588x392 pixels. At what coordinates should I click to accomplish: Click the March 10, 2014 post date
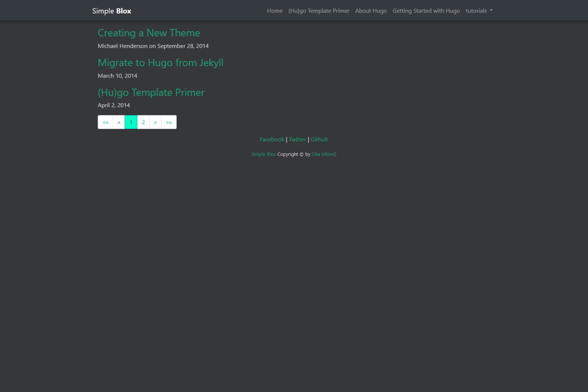pyautogui.click(x=118, y=76)
